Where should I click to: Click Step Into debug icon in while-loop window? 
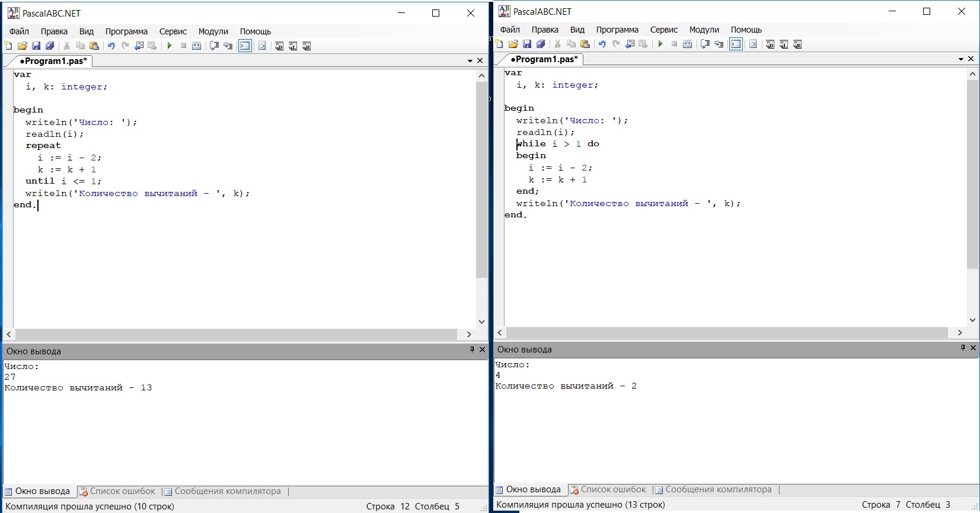[719, 44]
